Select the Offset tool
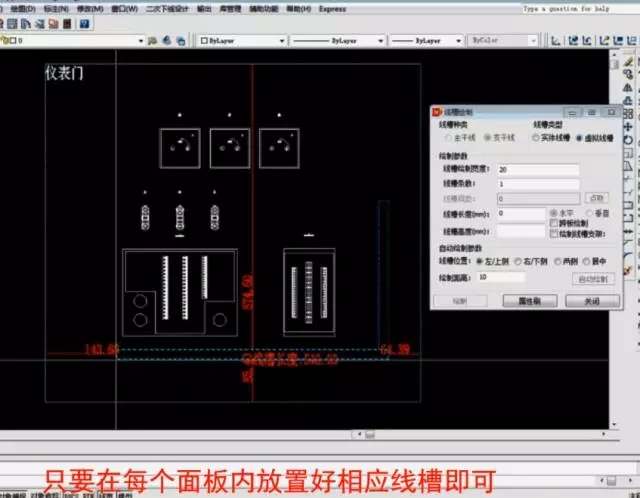Image resolution: width=640 pixels, height=498 pixels. point(628,100)
